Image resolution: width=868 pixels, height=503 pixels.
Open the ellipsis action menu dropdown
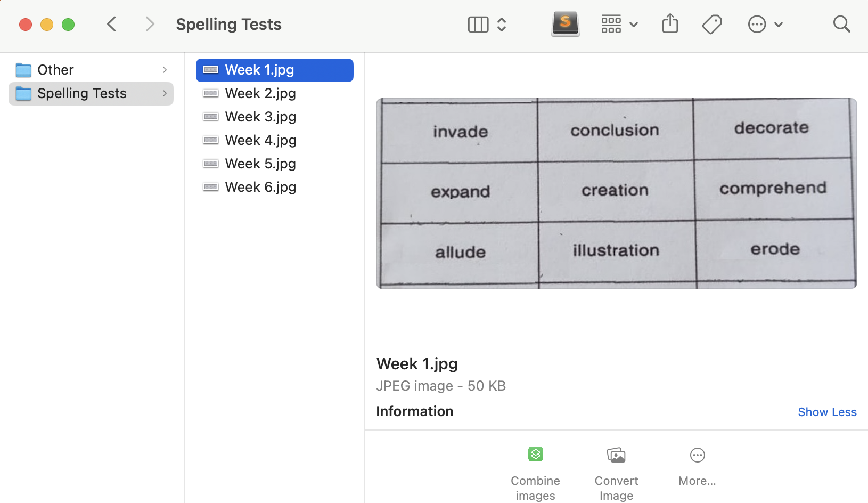click(x=765, y=25)
